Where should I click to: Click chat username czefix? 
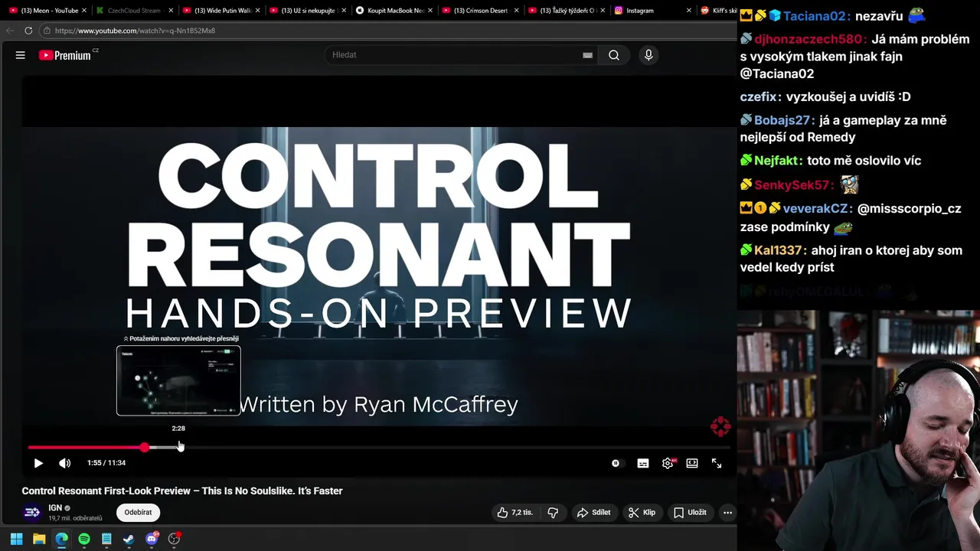(x=759, y=97)
